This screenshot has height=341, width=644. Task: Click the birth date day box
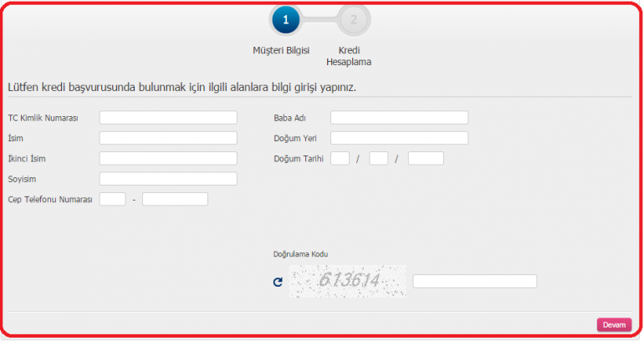[x=340, y=158]
